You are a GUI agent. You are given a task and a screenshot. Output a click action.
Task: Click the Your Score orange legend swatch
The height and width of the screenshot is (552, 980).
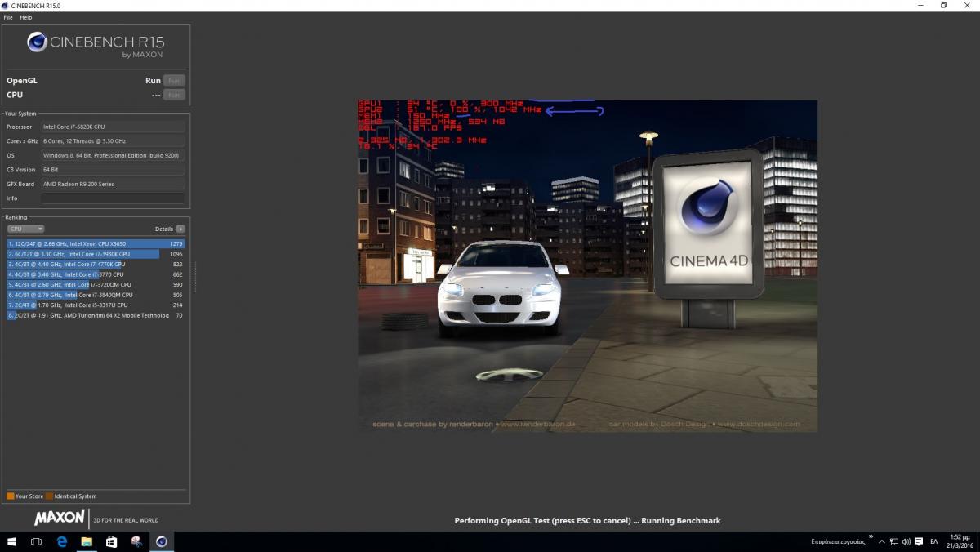[x=10, y=496]
